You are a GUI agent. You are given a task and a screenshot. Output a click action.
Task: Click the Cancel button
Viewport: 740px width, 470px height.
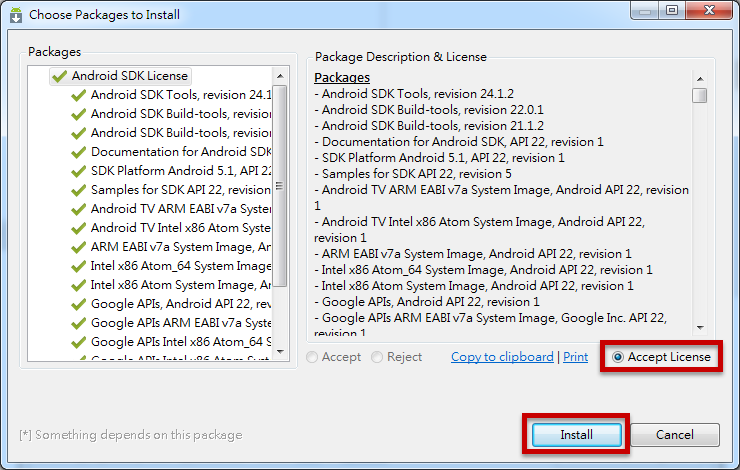click(675, 435)
